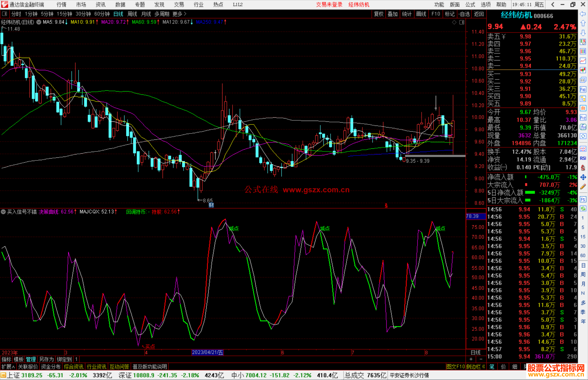
Task: Toggle the 买入信号不错 indicator circle button
Action: (x=4, y=212)
